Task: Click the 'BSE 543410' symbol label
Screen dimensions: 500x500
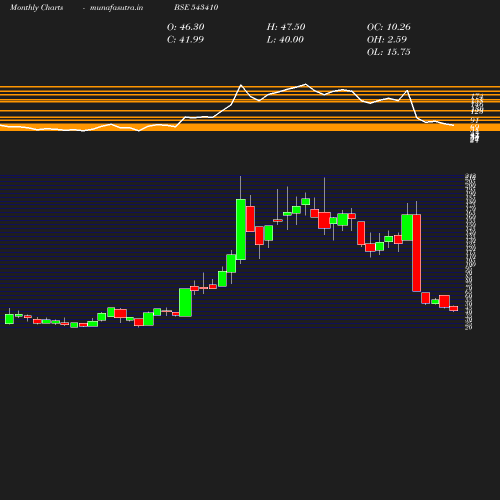Action: (196, 7)
